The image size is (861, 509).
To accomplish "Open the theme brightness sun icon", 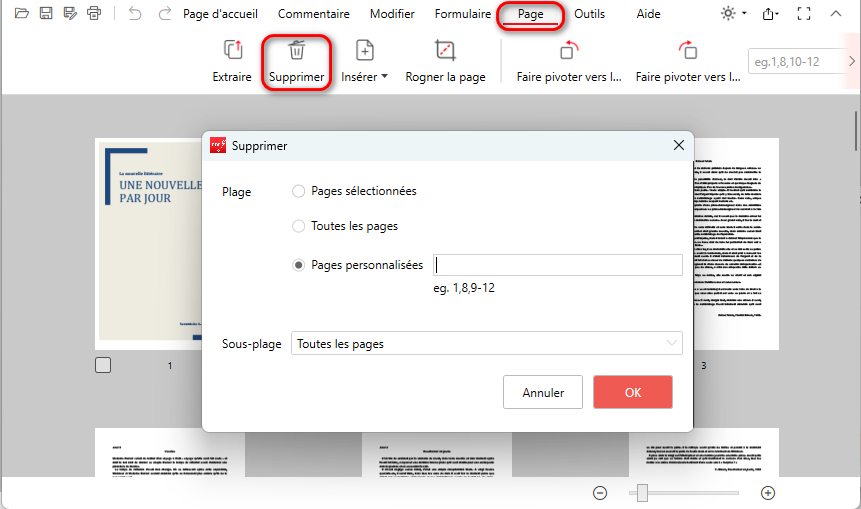I will (x=728, y=13).
